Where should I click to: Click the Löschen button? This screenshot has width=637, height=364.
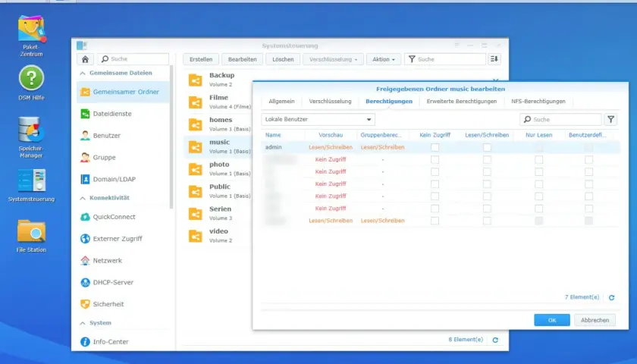[283, 59]
